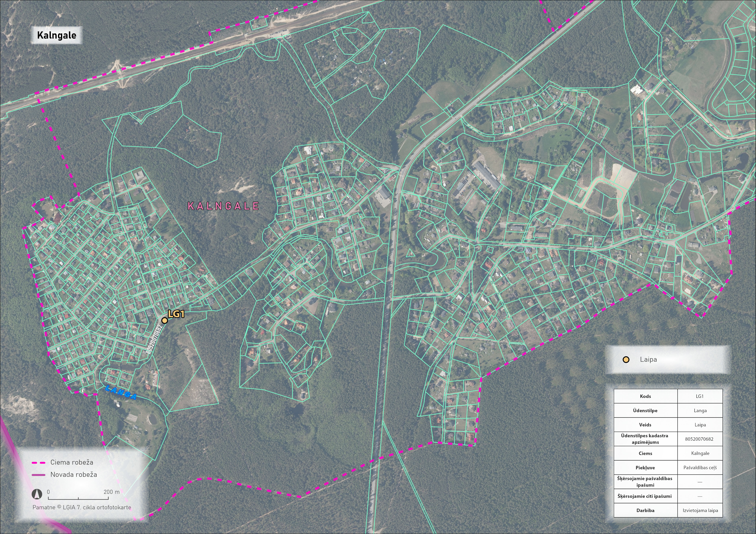
Task: Click the pink dashed Ciema robeža legend symbol
Action: point(39,463)
